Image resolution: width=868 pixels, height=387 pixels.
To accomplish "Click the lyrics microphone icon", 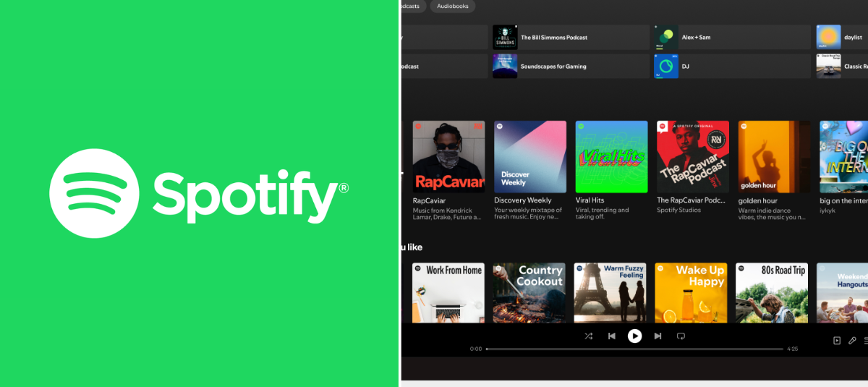I will point(852,341).
